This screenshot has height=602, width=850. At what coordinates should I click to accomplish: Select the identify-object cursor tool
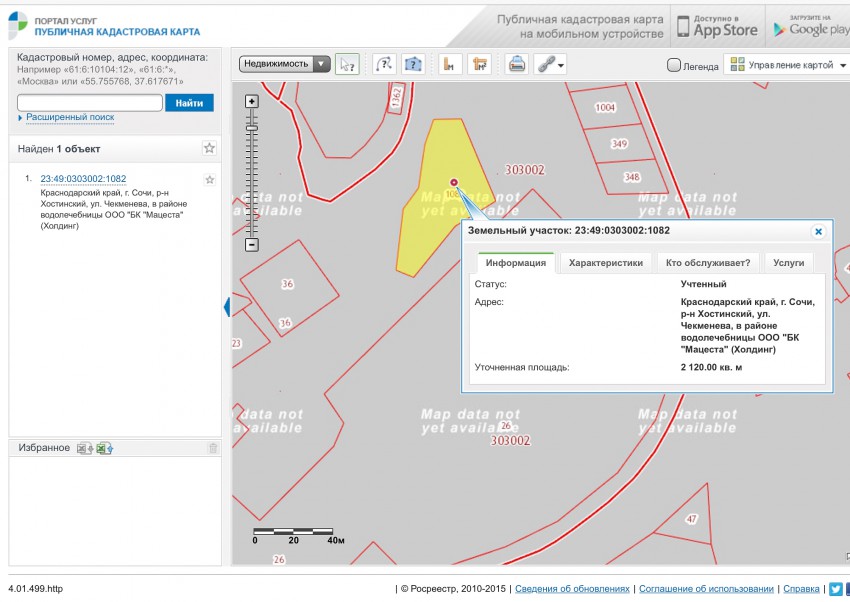pyautogui.click(x=347, y=65)
